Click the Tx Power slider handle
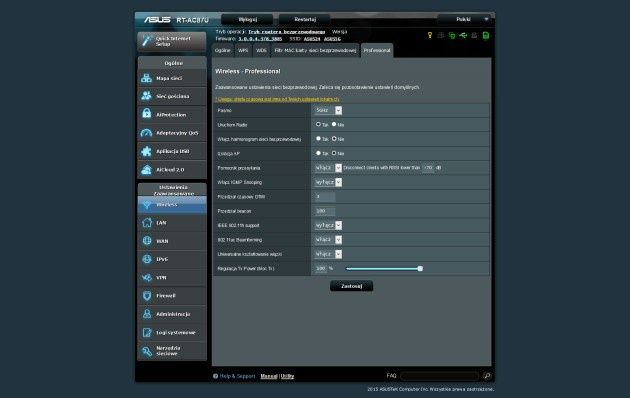The image size is (630, 398). click(x=420, y=268)
